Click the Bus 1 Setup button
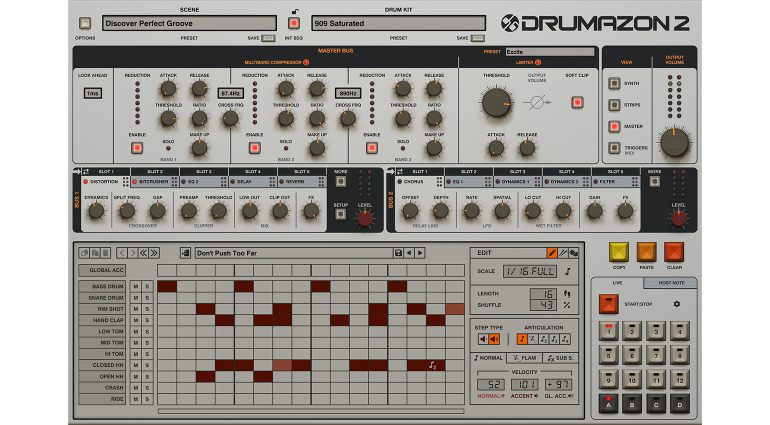The width and height of the screenshot is (770, 425). point(340,214)
